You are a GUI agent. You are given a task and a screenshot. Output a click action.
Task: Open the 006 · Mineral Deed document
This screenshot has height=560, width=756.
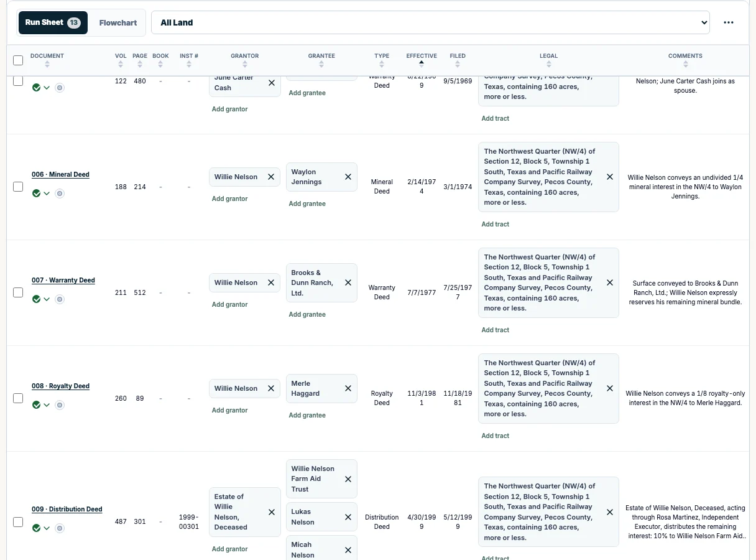pyautogui.click(x=61, y=175)
